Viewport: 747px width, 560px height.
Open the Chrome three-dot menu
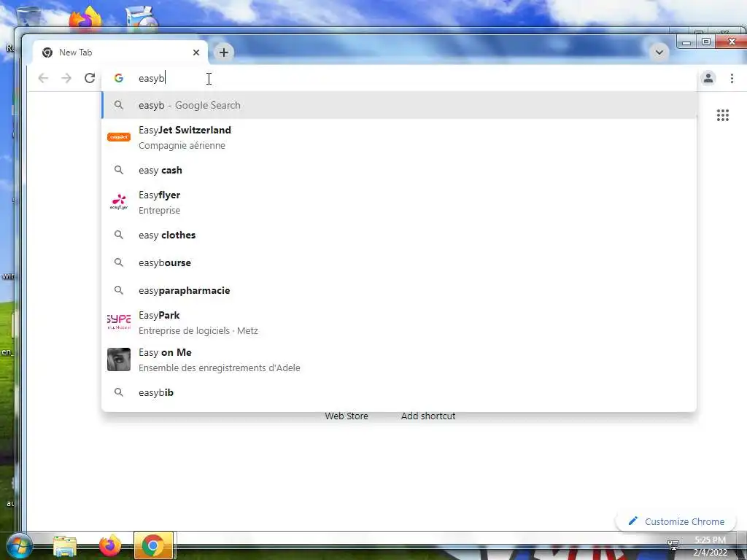[x=732, y=78]
